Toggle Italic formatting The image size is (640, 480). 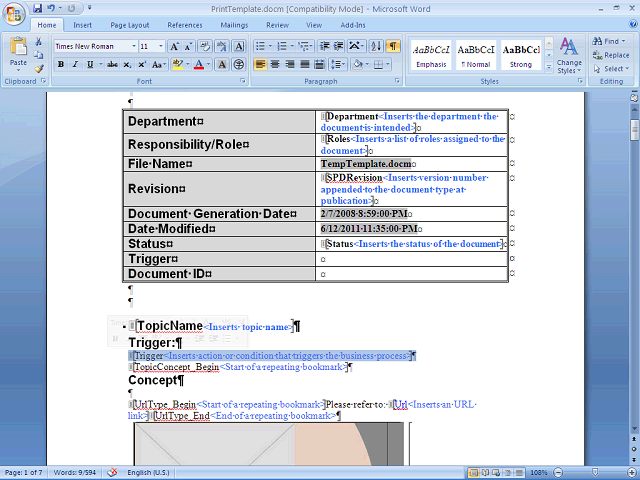75,64
